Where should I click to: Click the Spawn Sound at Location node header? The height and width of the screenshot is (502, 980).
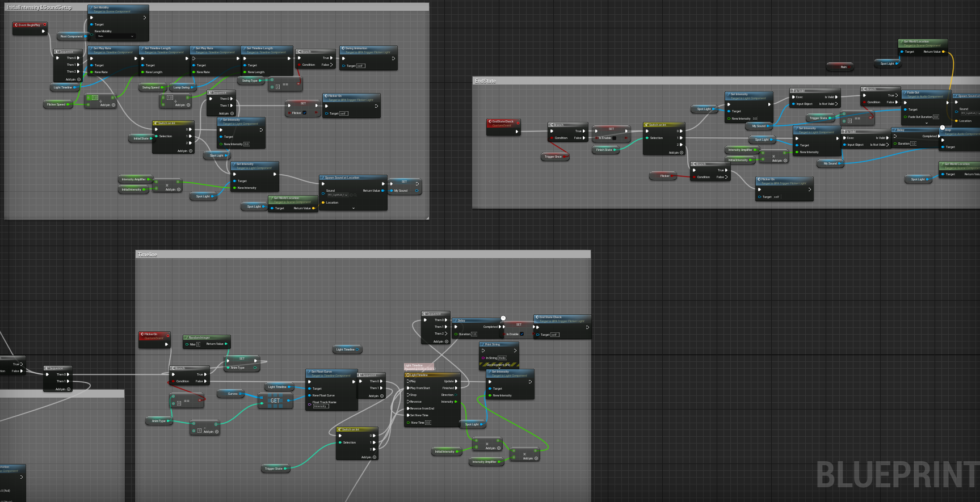tap(352, 178)
